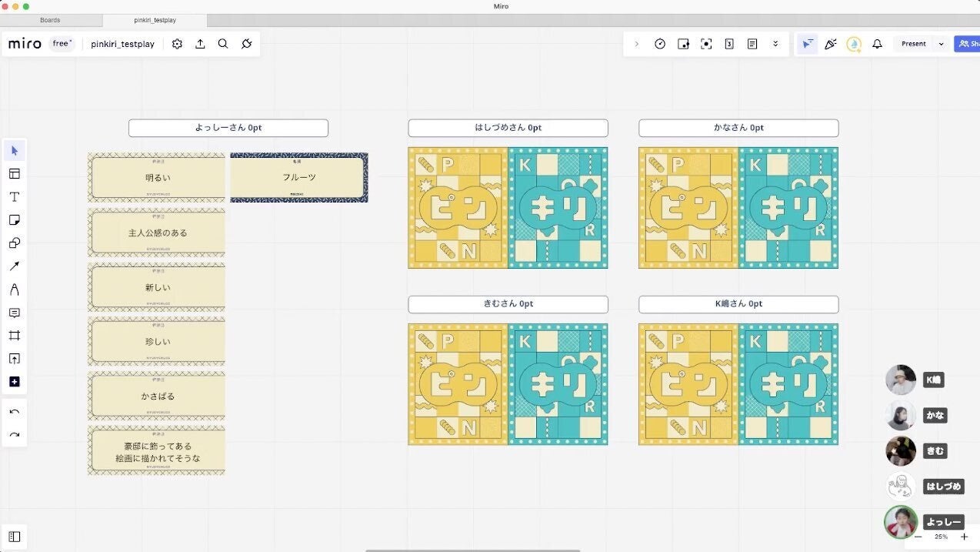The image size is (980, 552).
Task: Click the zoom in plus button
Action: click(964, 537)
